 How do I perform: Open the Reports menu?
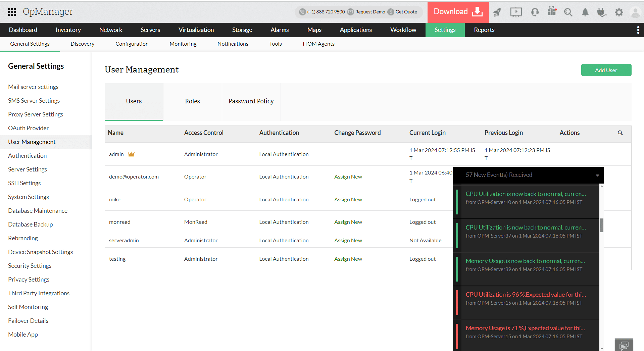[484, 30]
